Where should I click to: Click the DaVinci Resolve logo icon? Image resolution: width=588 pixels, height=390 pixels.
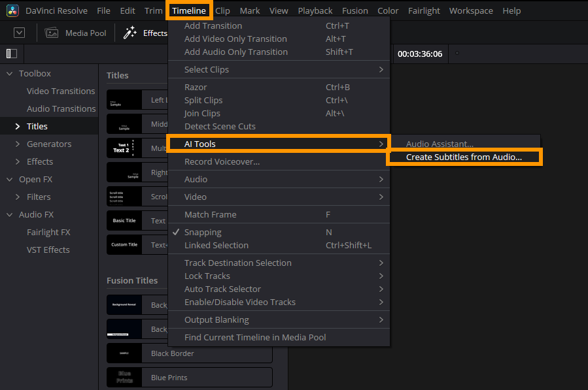pos(12,11)
